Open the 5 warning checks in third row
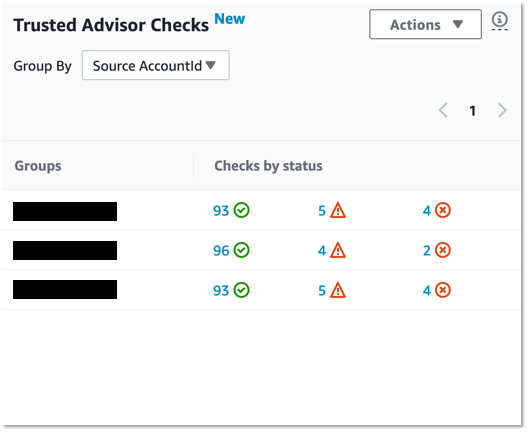The image size is (528, 432). (x=322, y=290)
